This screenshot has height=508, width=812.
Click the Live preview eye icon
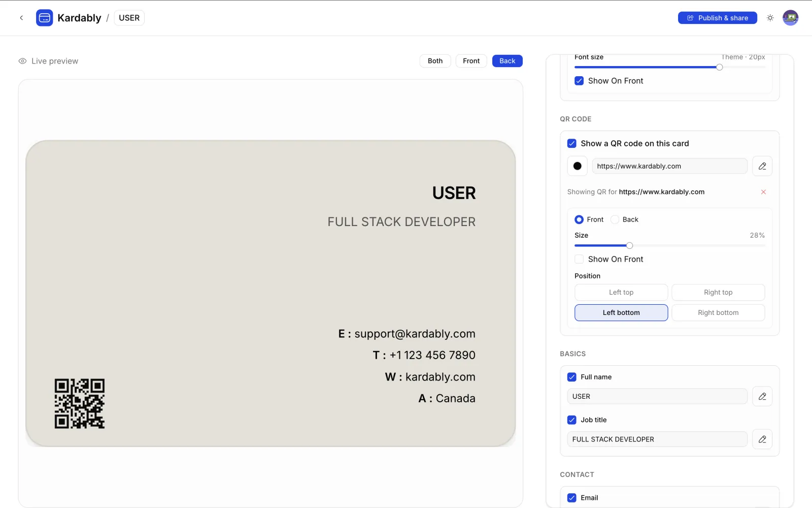click(x=22, y=61)
